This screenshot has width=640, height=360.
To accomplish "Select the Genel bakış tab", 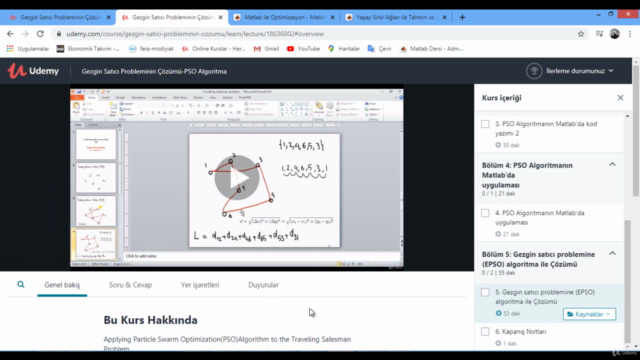I will click(62, 285).
